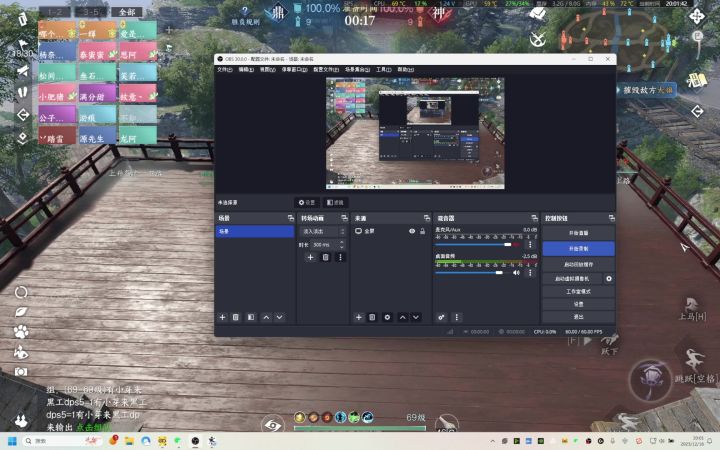Click the blue Start Recording button
This screenshot has height=450, width=720.
[578, 248]
